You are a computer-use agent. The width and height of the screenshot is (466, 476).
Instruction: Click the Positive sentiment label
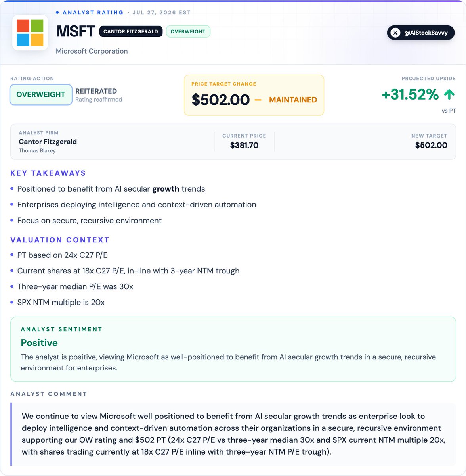coord(39,343)
